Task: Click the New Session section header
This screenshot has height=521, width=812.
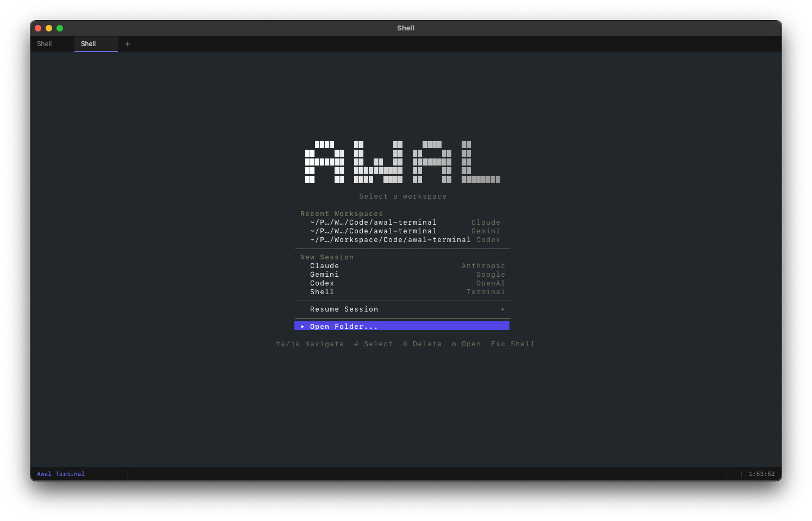Action: [327, 257]
